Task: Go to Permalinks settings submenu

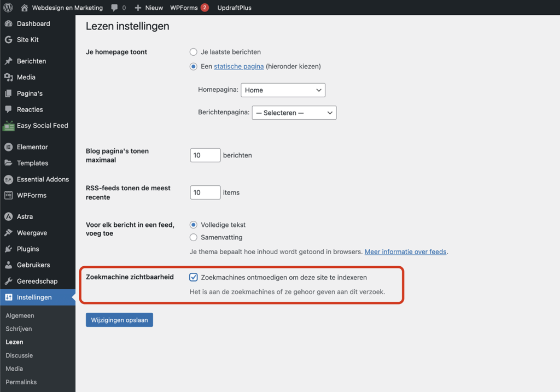Action: pos(21,382)
